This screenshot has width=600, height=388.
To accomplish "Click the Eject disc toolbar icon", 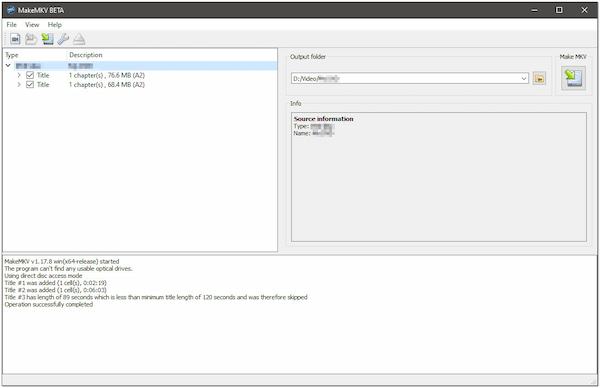I will point(79,39).
